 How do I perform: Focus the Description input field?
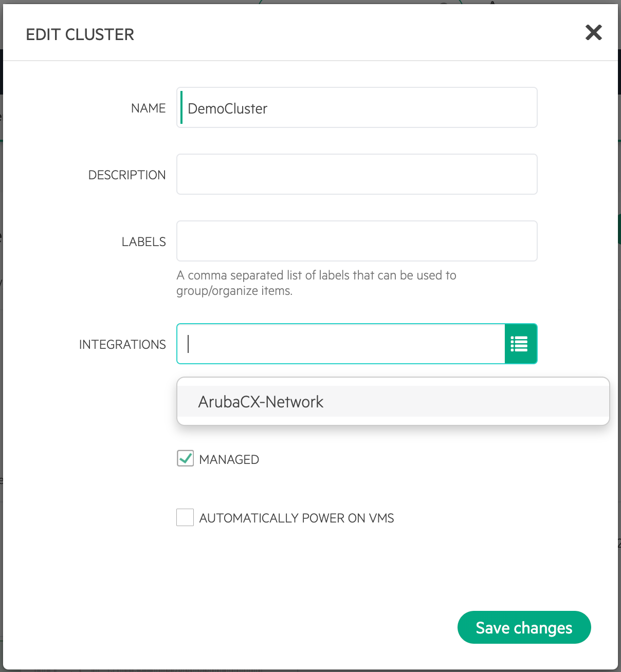coord(357,174)
